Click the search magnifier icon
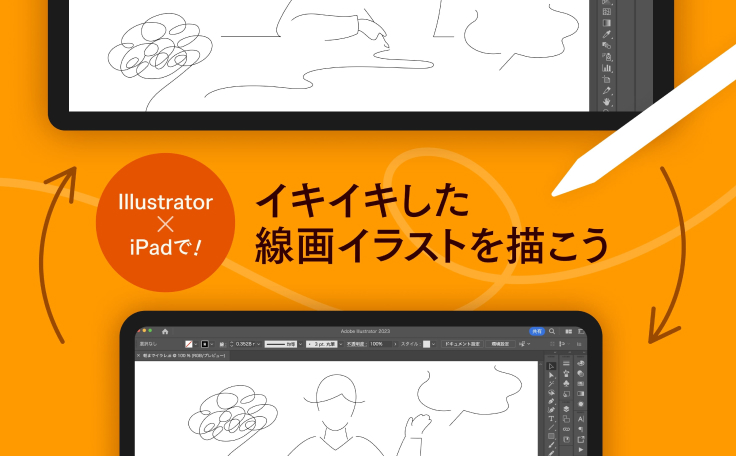736x456 pixels. (552, 331)
